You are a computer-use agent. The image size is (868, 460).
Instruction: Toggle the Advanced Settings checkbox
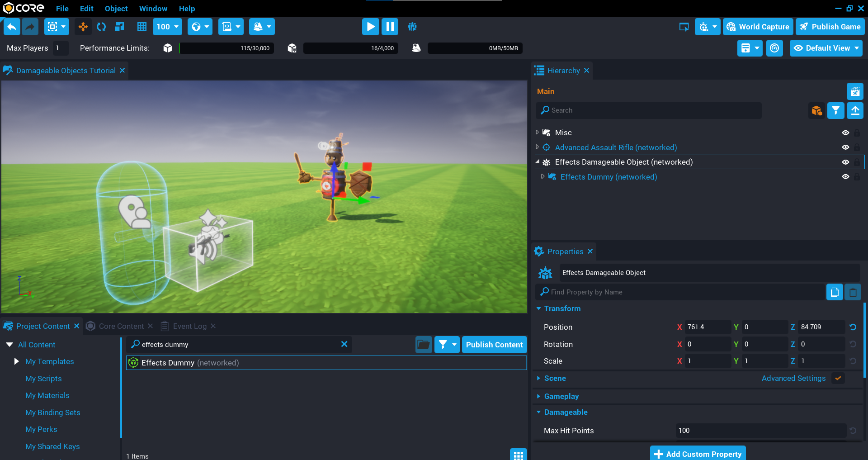point(838,378)
